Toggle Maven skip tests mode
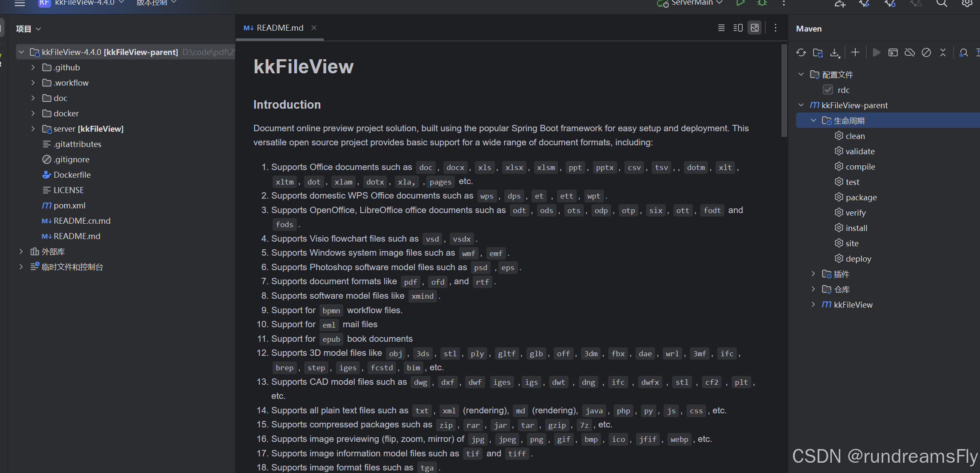Screen dimensions: 980x473 pos(926,52)
